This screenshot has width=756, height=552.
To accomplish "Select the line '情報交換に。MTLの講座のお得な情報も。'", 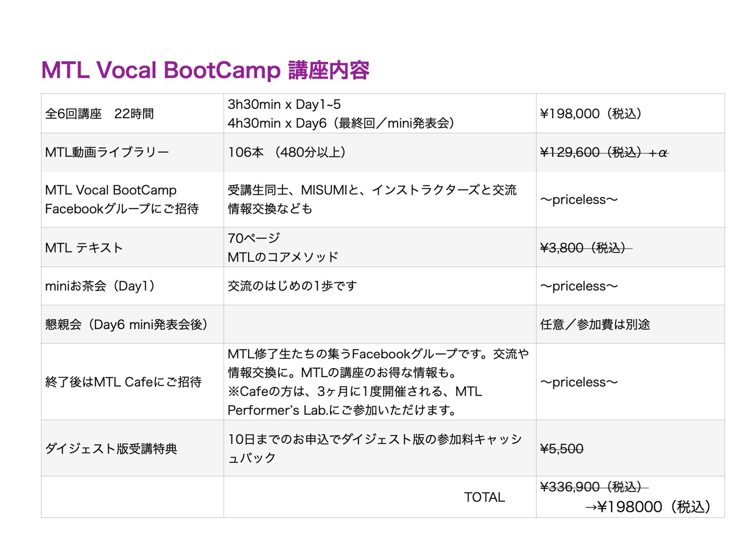I will (342, 373).
